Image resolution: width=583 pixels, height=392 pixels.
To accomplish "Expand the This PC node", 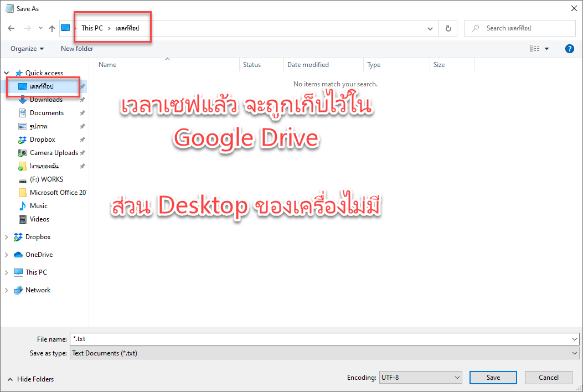I will coord(6,272).
